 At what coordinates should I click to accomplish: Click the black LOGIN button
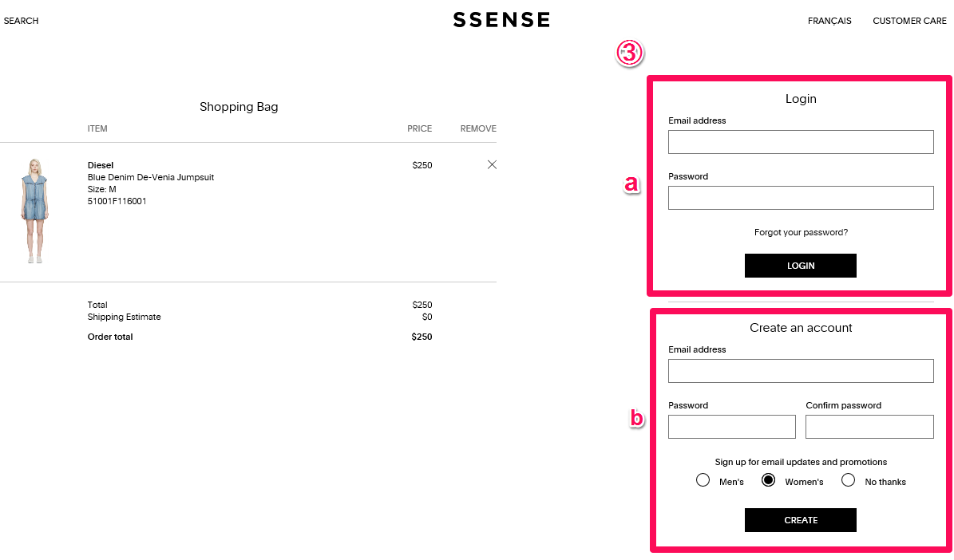point(800,266)
